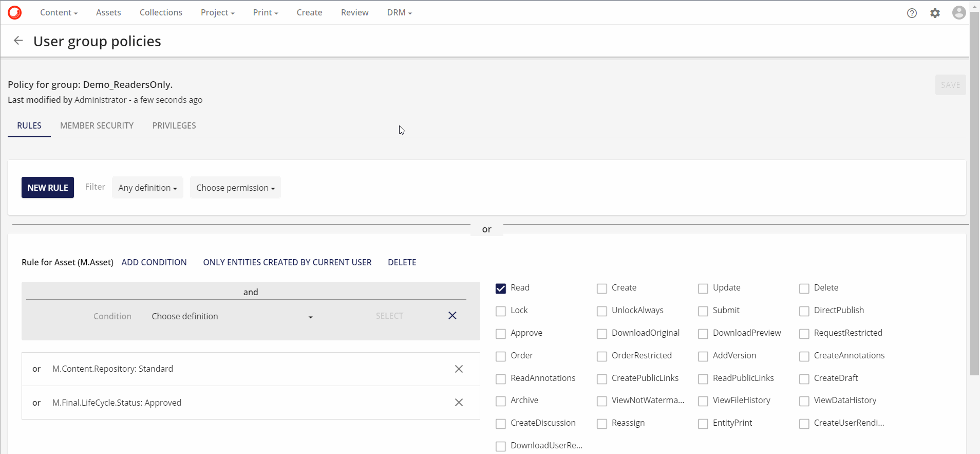This screenshot has height=454, width=980.
Task: Tick the EntityPrint checkbox
Action: pyautogui.click(x=703, y=424)
